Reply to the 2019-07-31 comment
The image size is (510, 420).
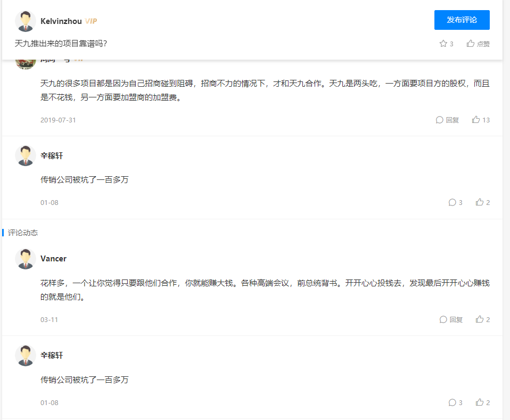tap(447, 120)
